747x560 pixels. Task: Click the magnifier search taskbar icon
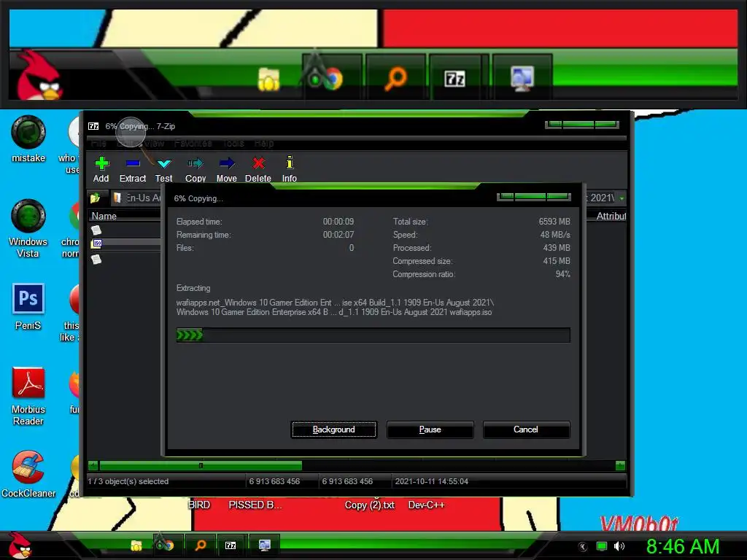201,545
